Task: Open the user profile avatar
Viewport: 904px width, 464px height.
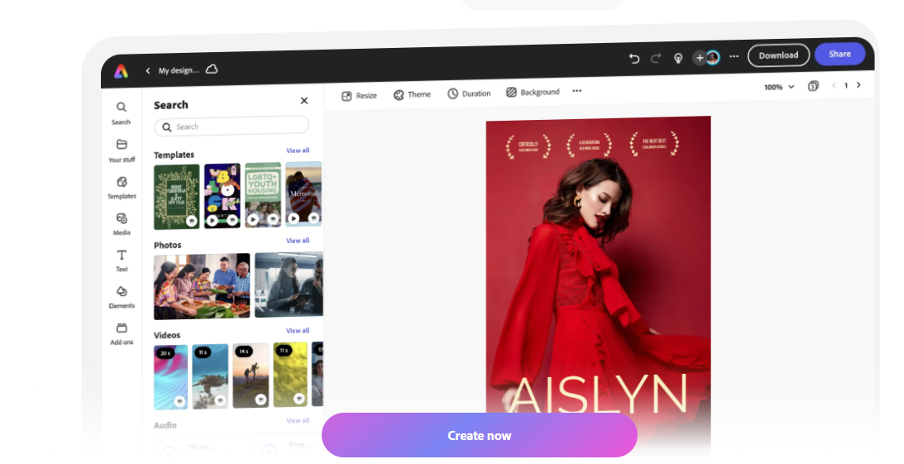Action: pyautogui.click(x=713, y=57)
